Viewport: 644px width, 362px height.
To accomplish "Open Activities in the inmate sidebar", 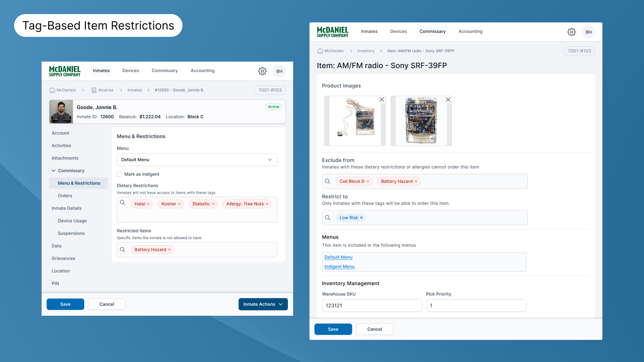I will (61, 145).
